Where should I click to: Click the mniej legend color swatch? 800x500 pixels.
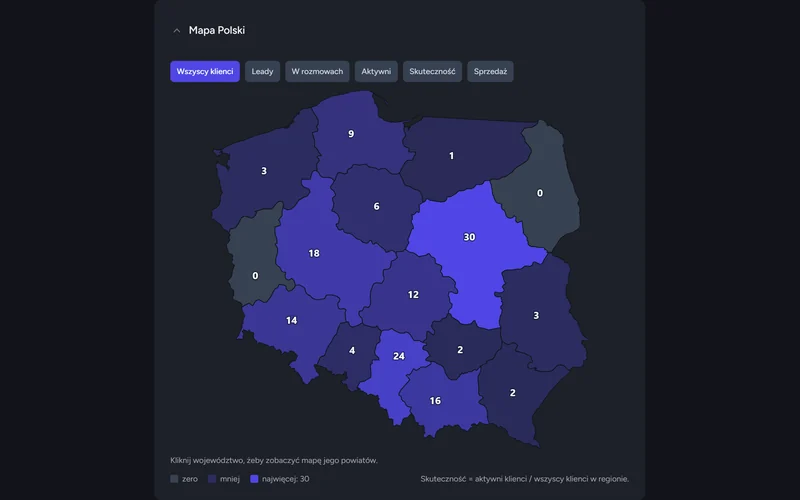coord(212,479)
